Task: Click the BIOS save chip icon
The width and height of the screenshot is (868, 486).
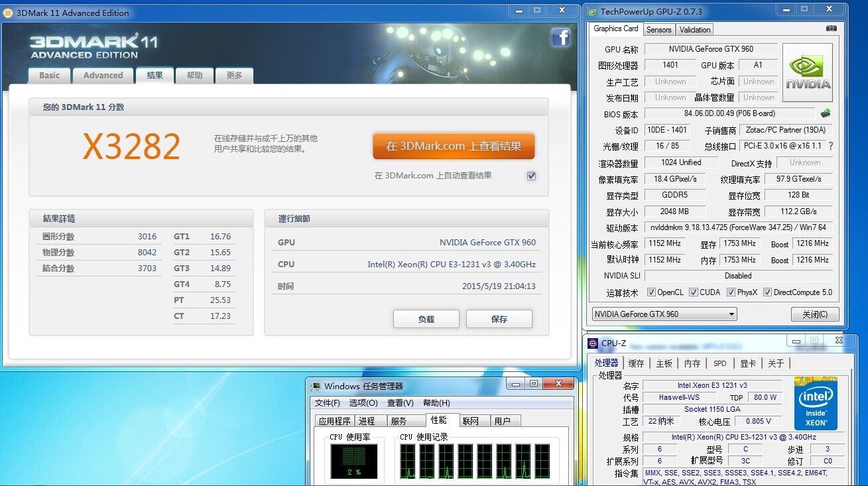Action: [826, 113]
